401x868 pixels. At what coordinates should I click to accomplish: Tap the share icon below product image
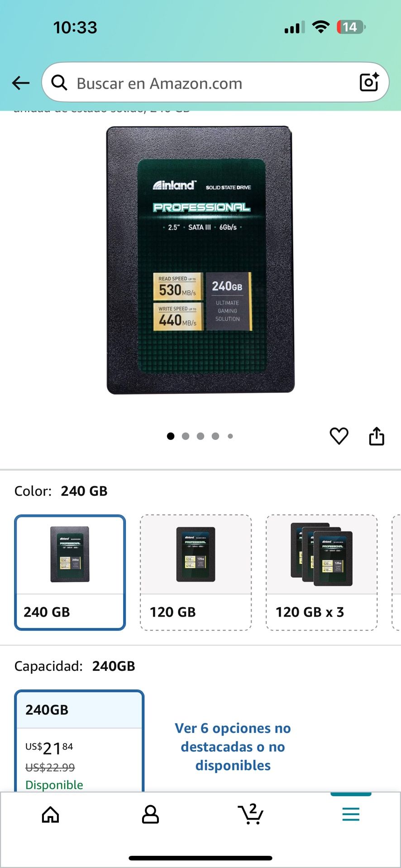[377, 436]
